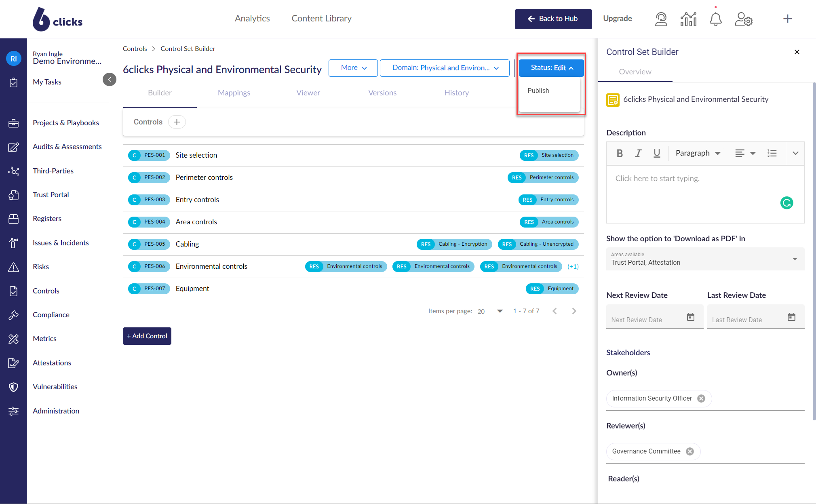Open the Paragraph style dropdown
816x504 pixels.
point(698,153)
